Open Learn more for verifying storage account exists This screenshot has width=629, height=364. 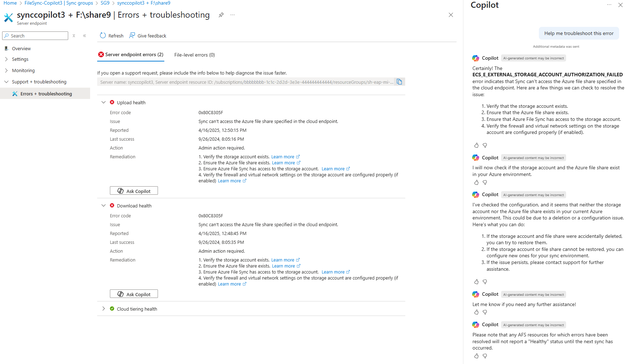point(283,157)
